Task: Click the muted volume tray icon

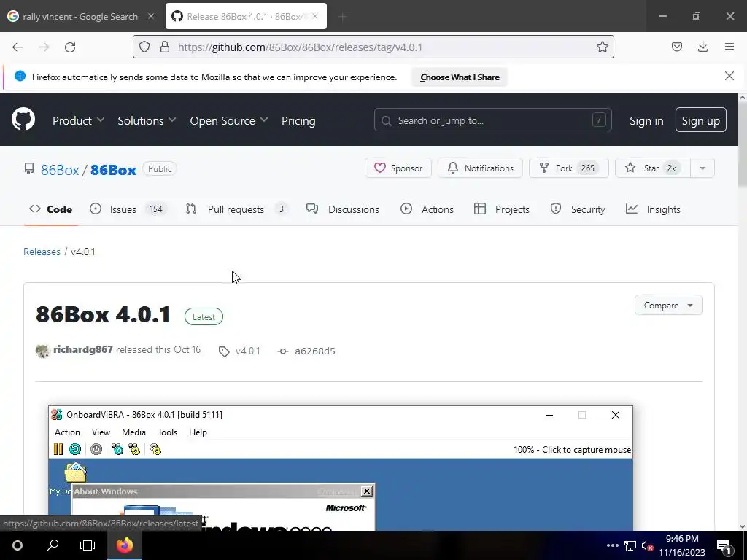Action: pyautogui.click(x=647, y=545)
